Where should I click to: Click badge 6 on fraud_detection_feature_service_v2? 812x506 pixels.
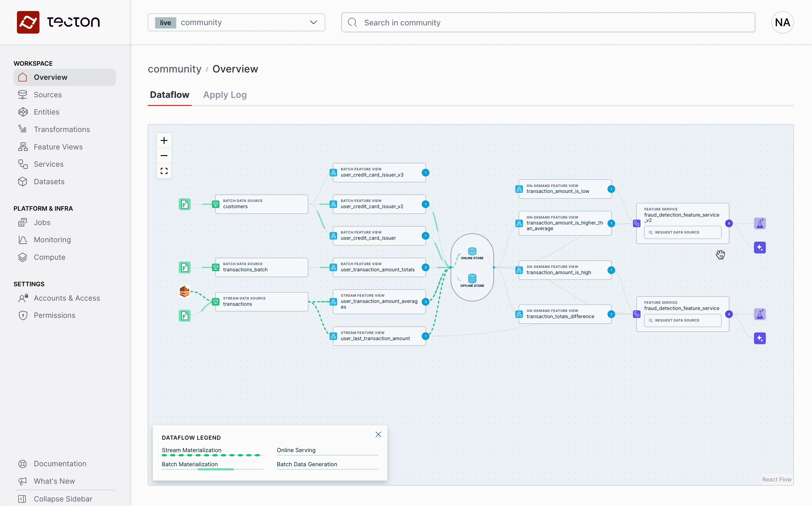point(729,223)
